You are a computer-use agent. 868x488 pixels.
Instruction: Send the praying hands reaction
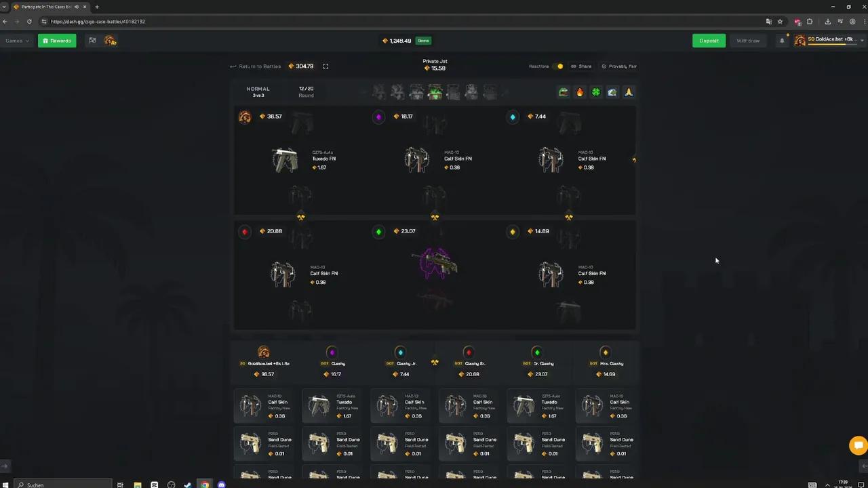click(x=629, y=92)
